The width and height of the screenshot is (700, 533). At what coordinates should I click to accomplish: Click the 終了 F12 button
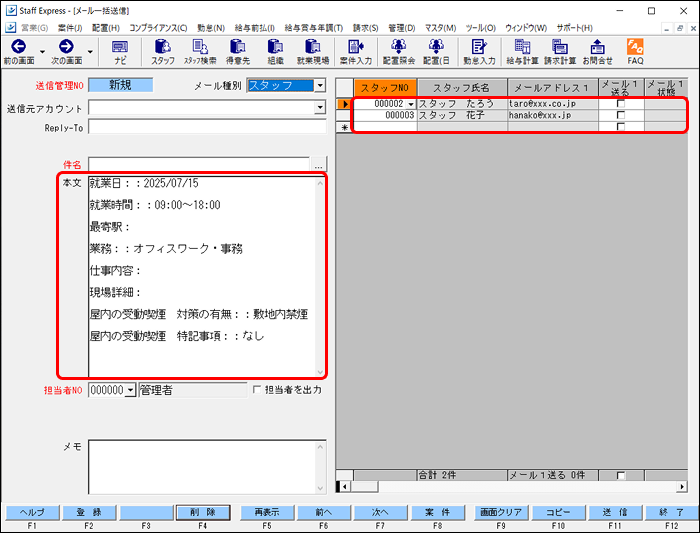coord(671,512)
